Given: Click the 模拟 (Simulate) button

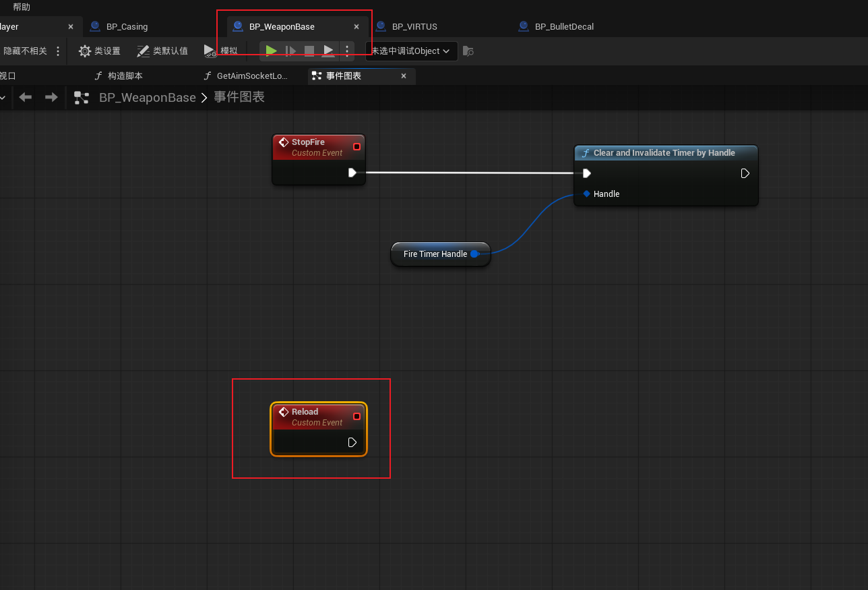Looking at the screenshot, I should click(x=220, y=51).
